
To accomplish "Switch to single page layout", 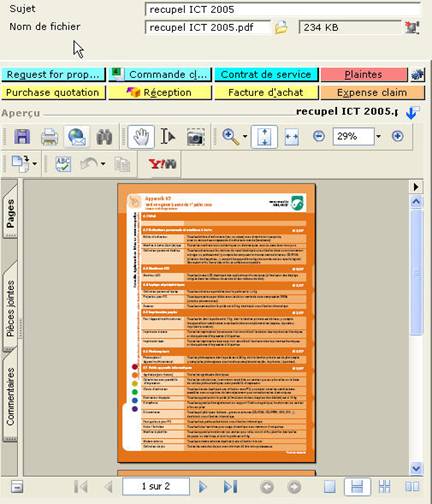I will coord(329,487).
